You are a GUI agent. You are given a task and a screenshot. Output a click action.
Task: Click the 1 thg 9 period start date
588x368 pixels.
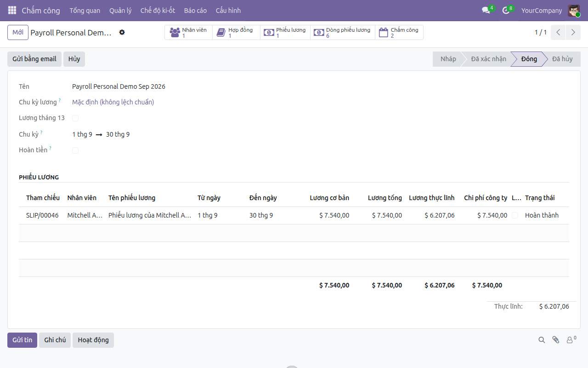(x=82, y=134)
